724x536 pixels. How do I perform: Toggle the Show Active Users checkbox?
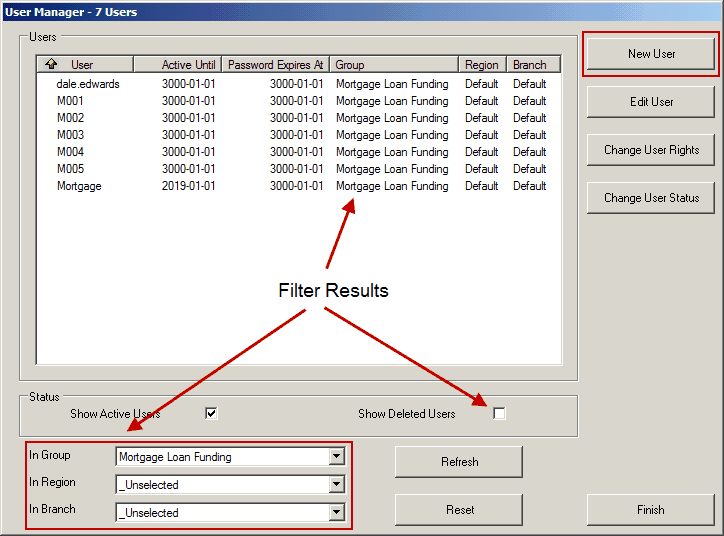click(211, 413)
